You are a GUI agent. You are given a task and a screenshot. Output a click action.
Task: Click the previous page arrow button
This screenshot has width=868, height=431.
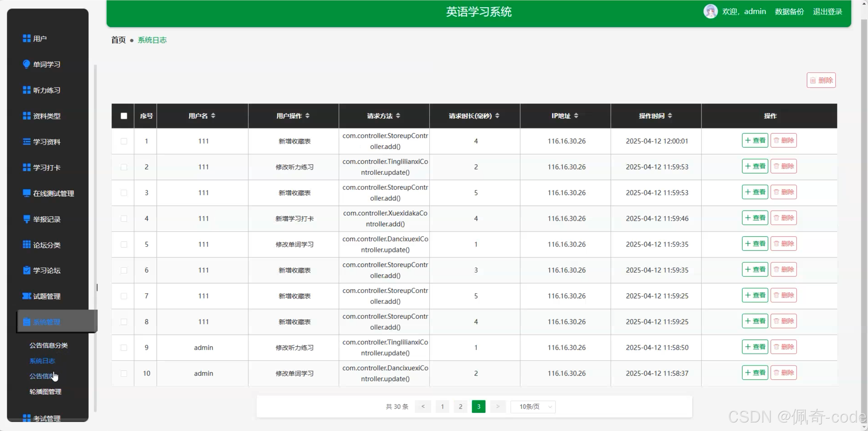(x=423, y=406)
